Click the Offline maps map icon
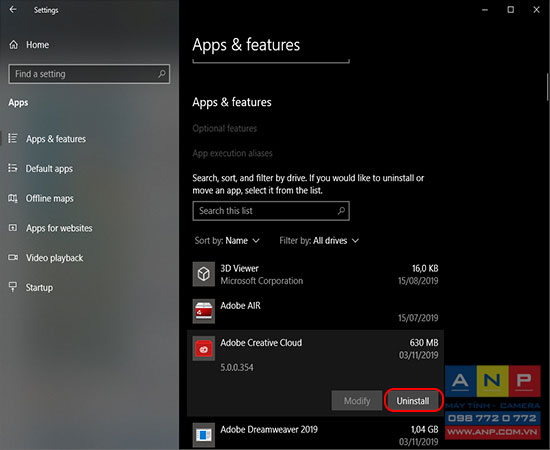Image resolution: width=550 pixels, height=450 pixels. [13, 198]
